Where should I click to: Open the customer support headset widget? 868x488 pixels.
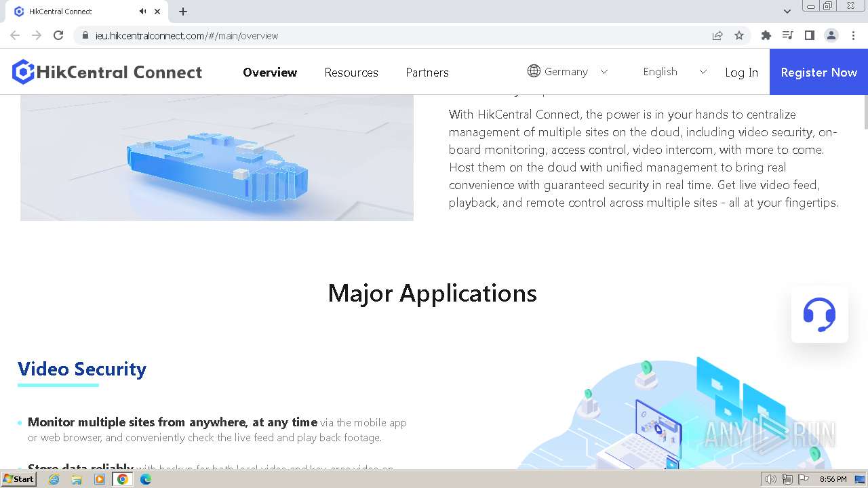click(819, 314)
